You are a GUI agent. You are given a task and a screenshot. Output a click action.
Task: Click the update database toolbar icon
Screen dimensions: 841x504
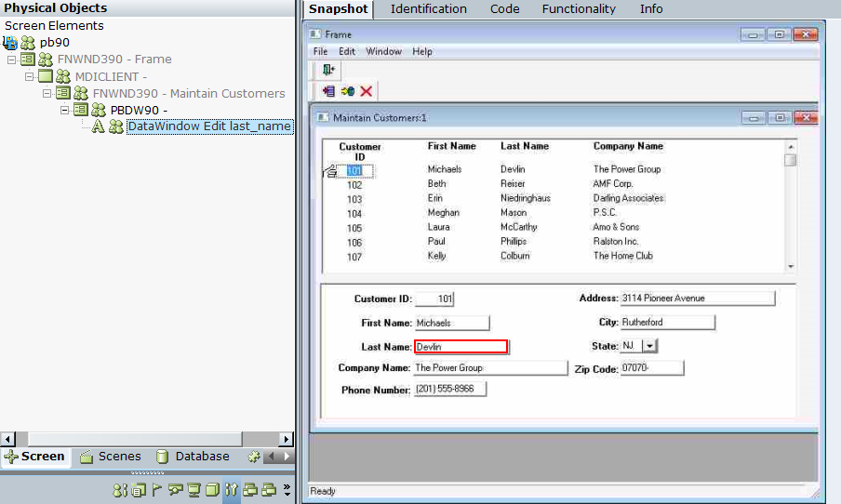tap(348, 91)
